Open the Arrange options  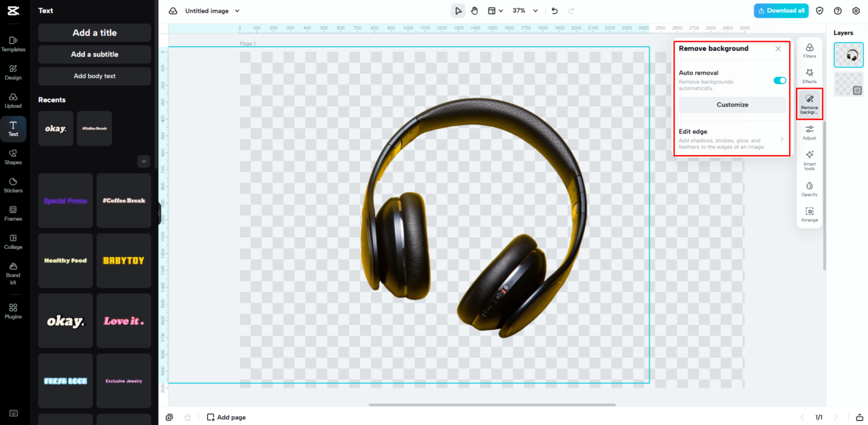809,214
